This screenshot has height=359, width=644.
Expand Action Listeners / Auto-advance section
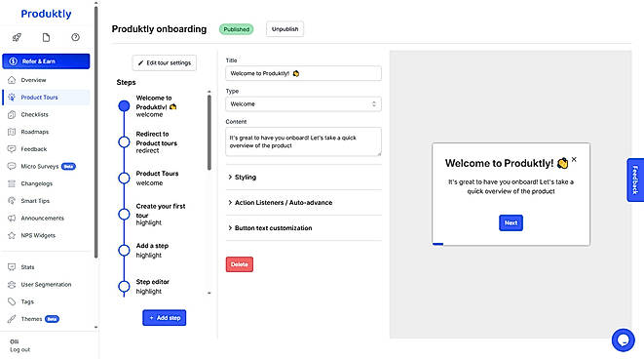304,202
